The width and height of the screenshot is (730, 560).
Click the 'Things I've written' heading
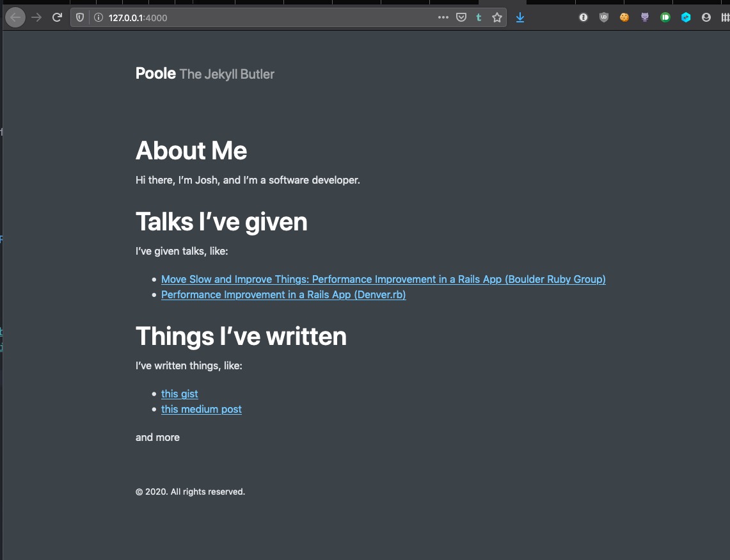coord(241,337)
